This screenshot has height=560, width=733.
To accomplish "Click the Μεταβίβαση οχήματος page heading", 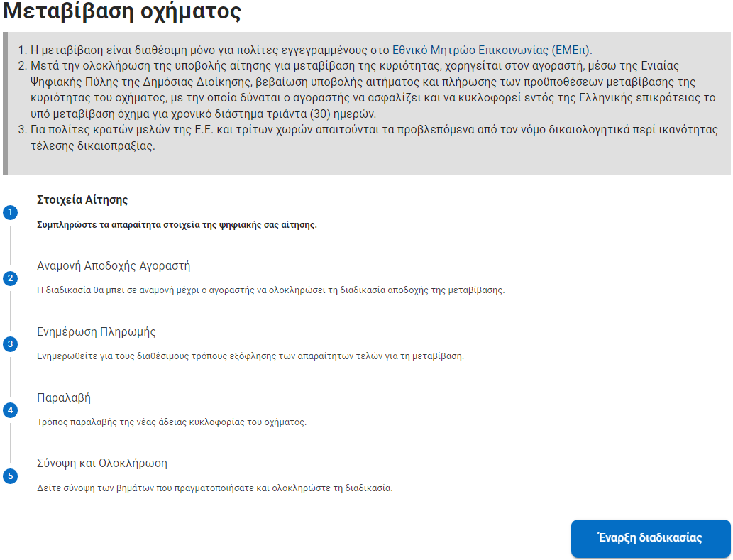I will (122, 12).
